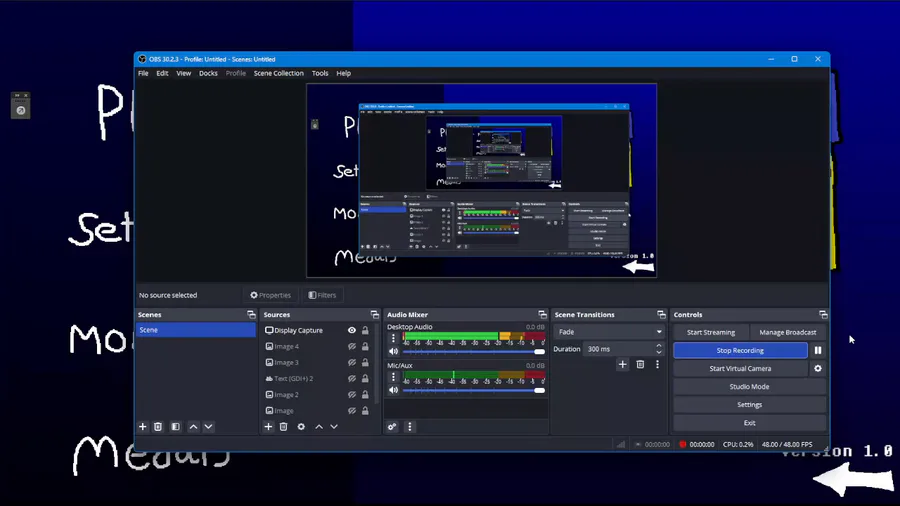Remove selected source with trash icon
This screenshot has width=900, height=506.
coord(284,427)
